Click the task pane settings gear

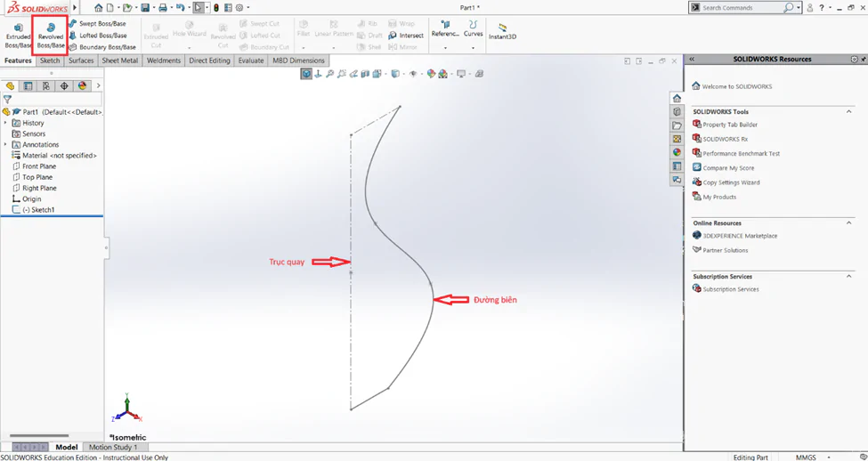pyautogui.click(x=854, y=60)
